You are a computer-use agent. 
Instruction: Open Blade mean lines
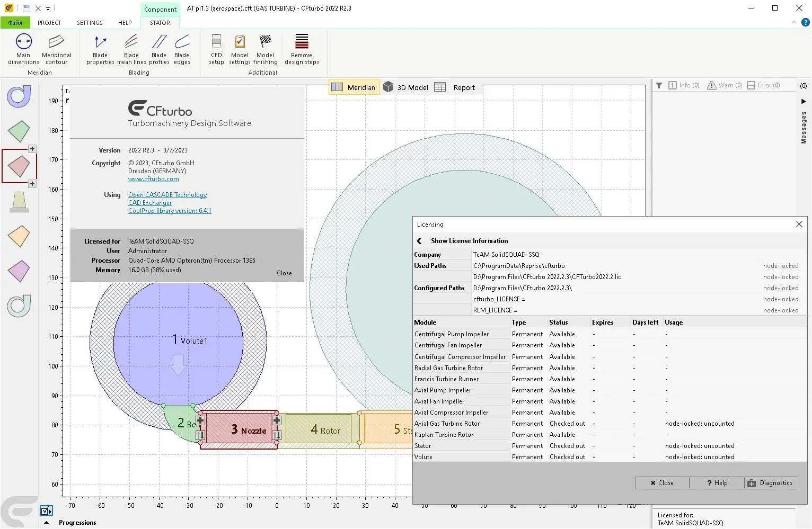(131, 49)
